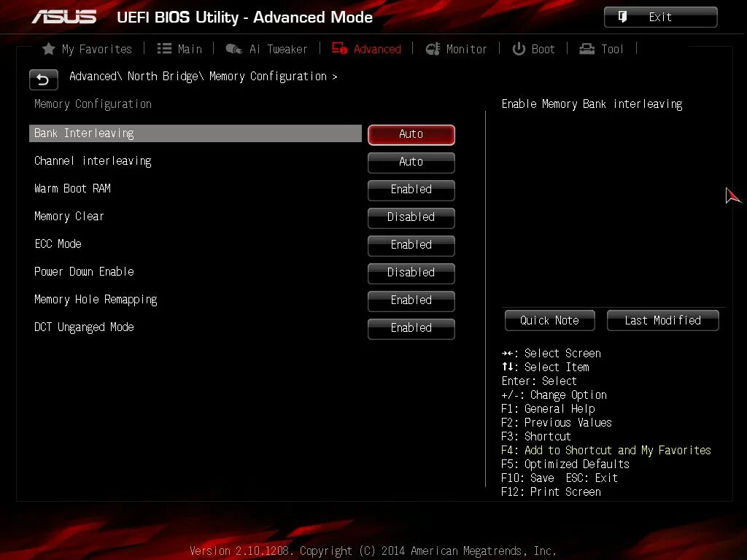Click the Exit button
This screenshot has height=560, width=747.
pyautogui.click(x=660, y=17)
